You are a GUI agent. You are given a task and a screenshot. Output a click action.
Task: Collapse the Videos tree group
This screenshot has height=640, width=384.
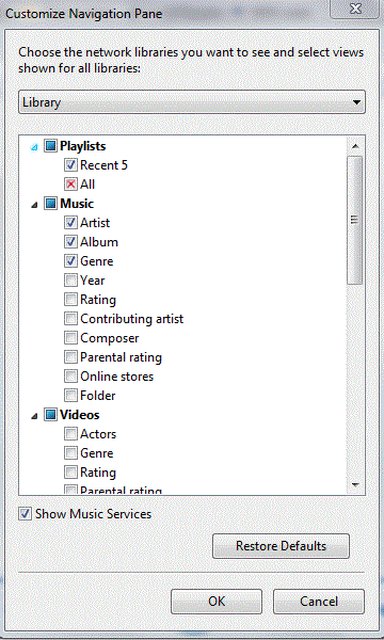[x=35, y=416]
